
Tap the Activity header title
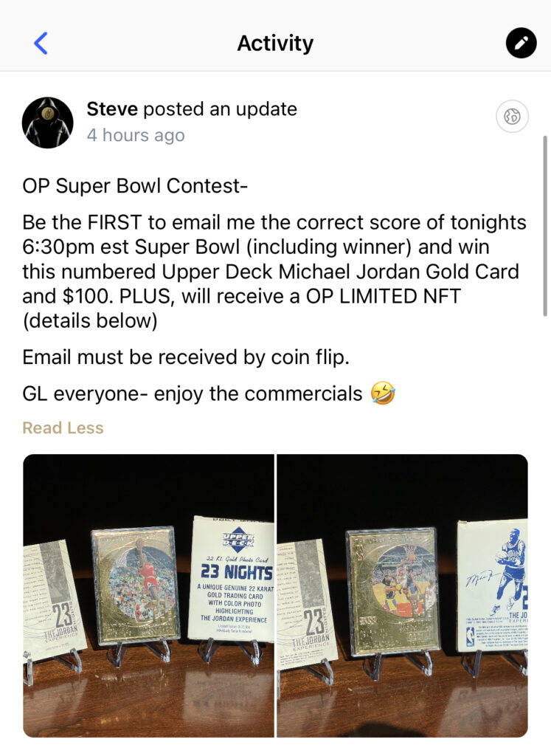275,43
